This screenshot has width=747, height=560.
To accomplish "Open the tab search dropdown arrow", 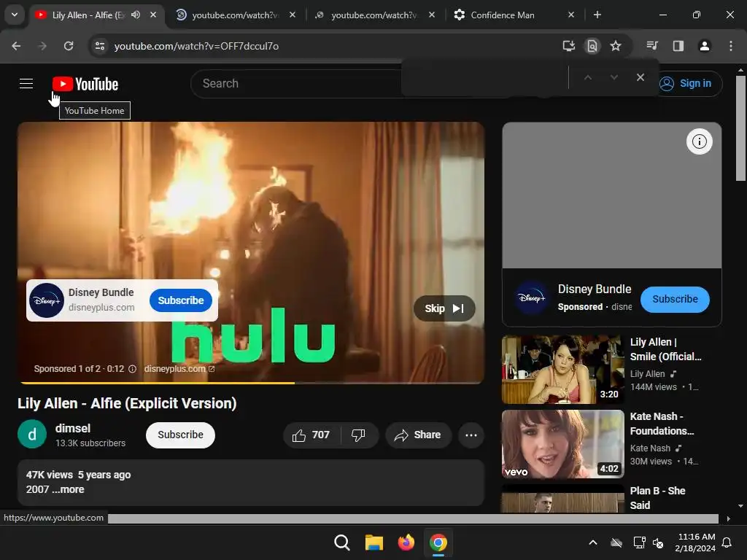I will pyautogui.click(x=15, y=15).
